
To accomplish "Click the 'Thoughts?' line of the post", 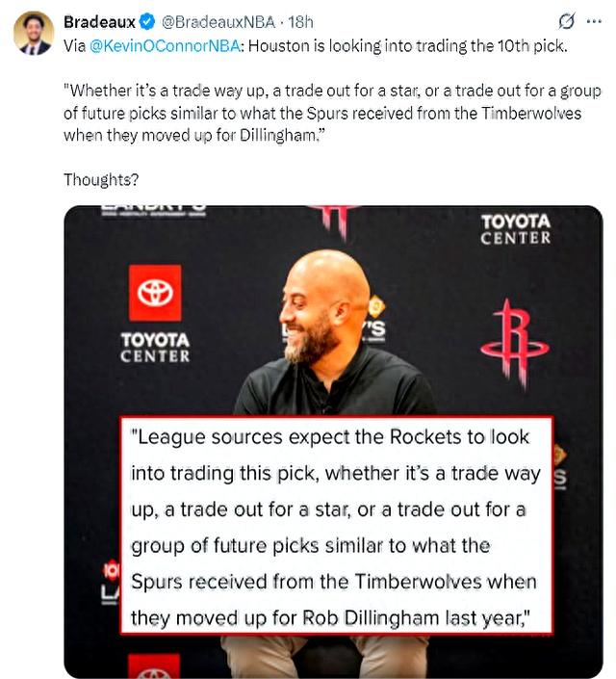I will click(x=101, y=180).
